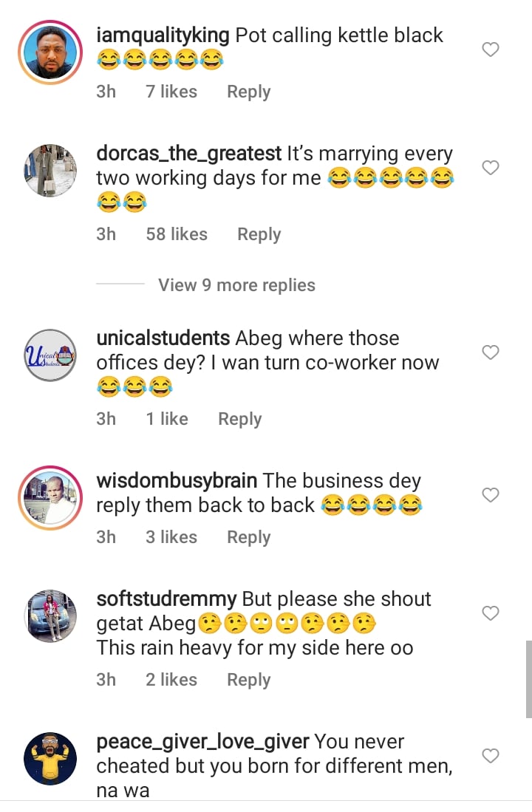This screenshot has width=532, height=812.
Task: Expand View 9 more replies
Action: (x=236, y=285)
